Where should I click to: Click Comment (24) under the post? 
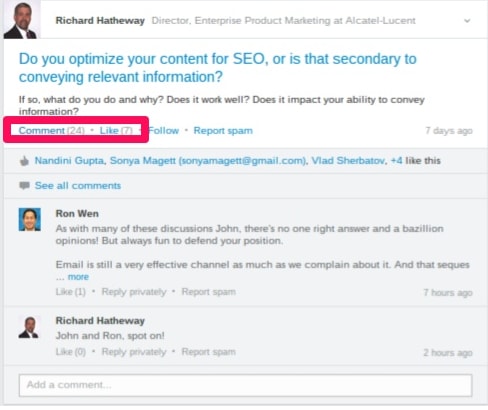[52, 130]
